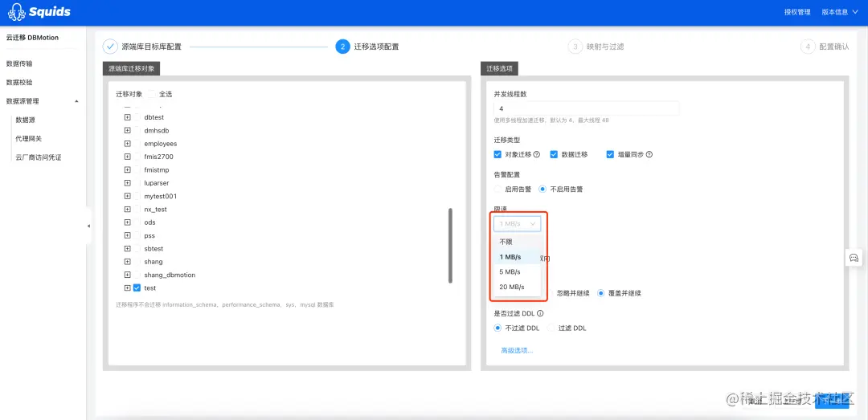The height and width of the screenshot is (420, 868).
Task: Select 不过滤 DDL radio option
Action: coord(497,328)
